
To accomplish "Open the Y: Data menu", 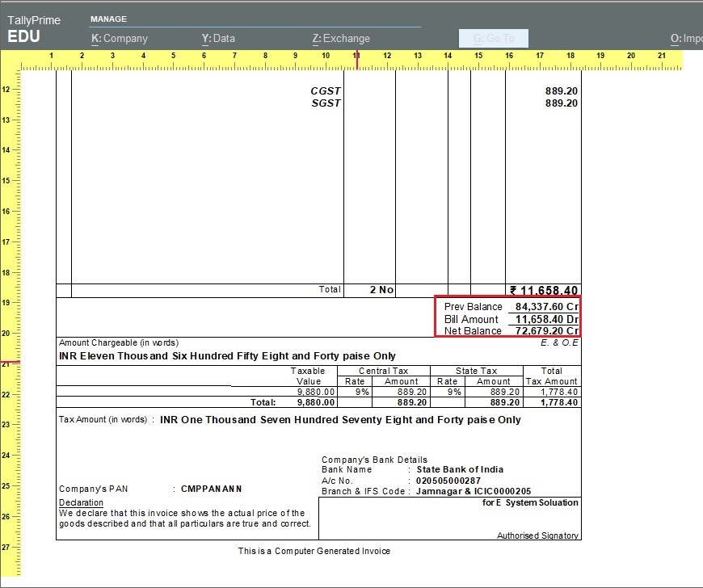I will pyautogui.click(x=218, y=38).
